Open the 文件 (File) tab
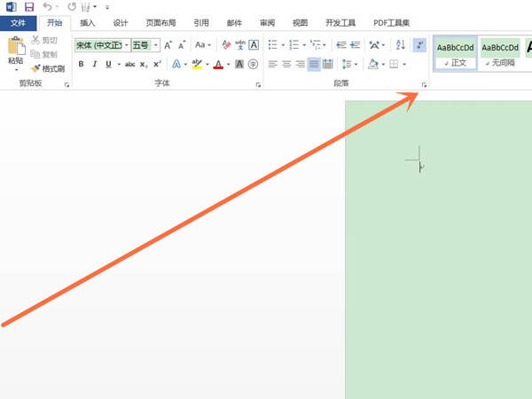This screenshot has width=532, height=399. [19, 23]
